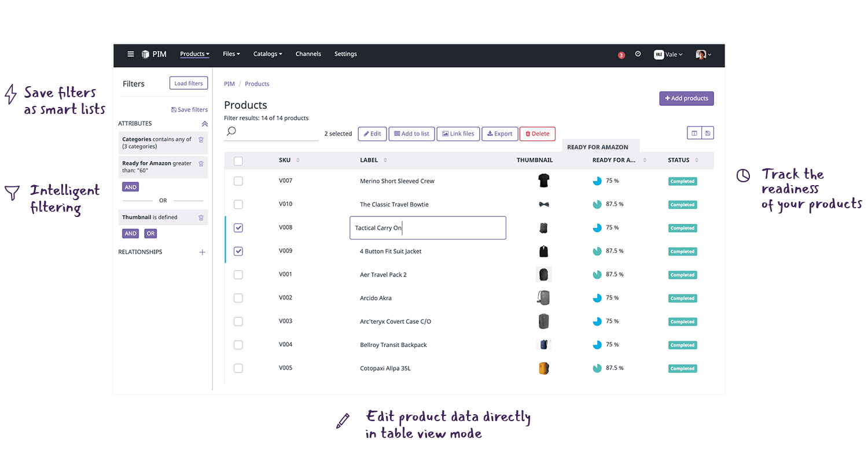Open the Vale workspace dropdown
868x457 pixels.
[x=668, y=54]
